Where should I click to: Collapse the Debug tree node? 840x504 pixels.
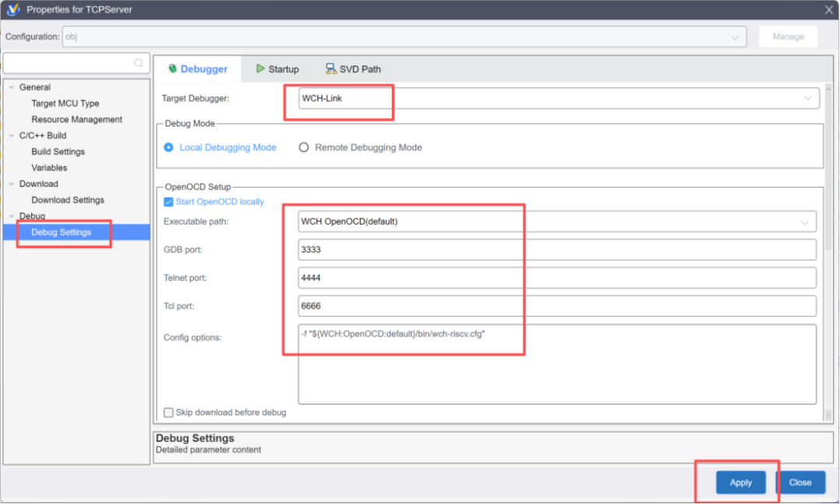(11, 216)
